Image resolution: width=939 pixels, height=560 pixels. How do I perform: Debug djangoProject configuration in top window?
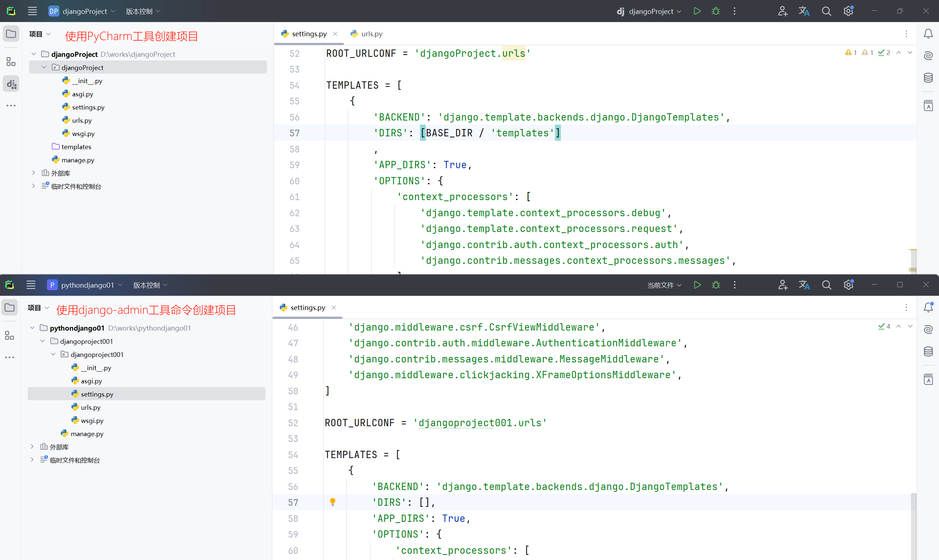pyautogui.click(x=716, y=11)
